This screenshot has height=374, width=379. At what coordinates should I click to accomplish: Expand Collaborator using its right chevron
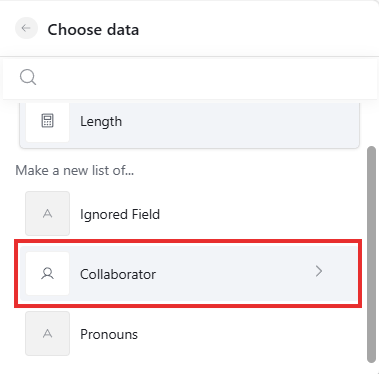[319, 271]
